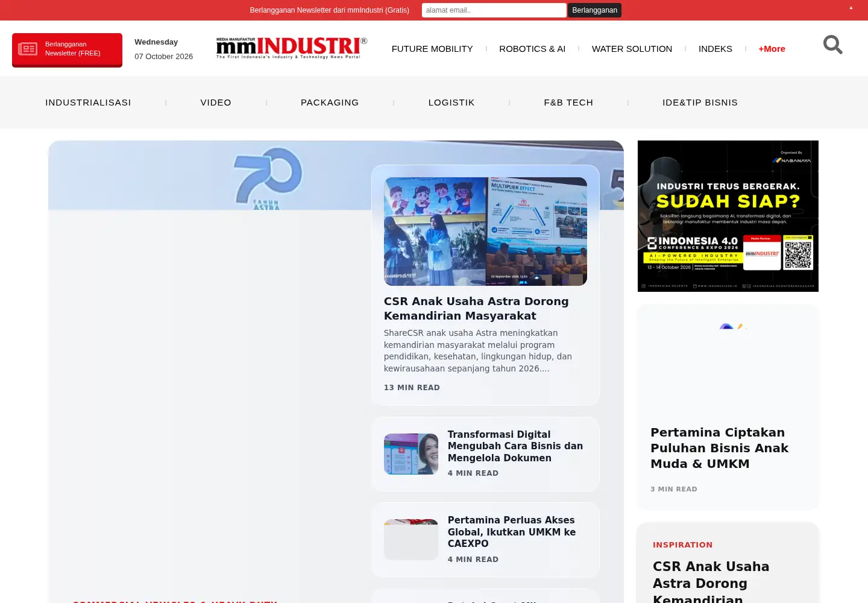This screenshot has height=603, width=868.
Task: Open the Future Mobility menu
Action: pyautogui.click(x=432, y=49)
